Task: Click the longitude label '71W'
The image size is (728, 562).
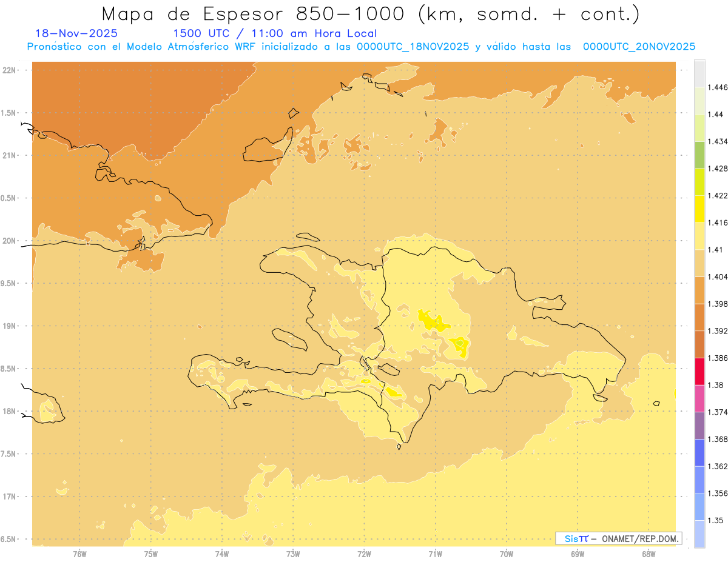Action: coord(435,554)
